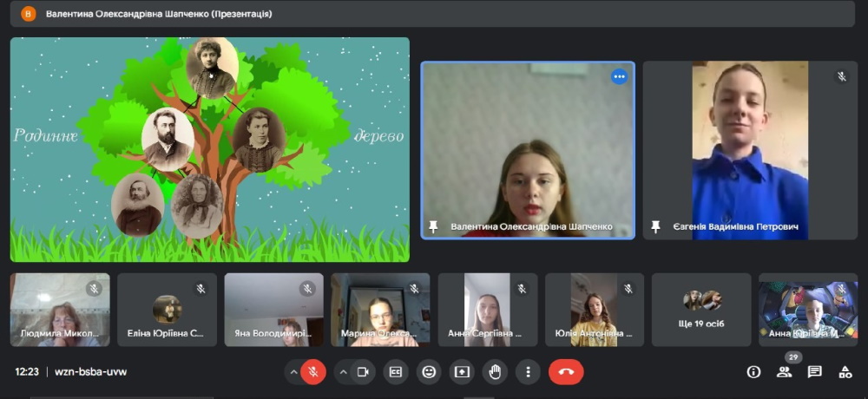This screenshot has width=868, height=399.
Task: Click muted mic icon on Людмила Микол... tile
Action: click(x=94, y=288)
